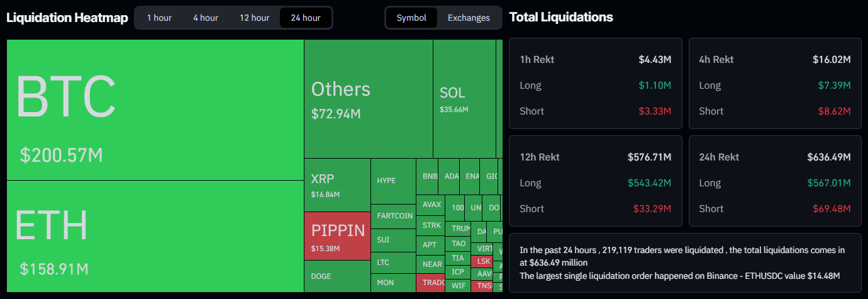Image resolution: width=868 pixels, height=299 pixels.
Task: Click the 4h Rekt card
Action: pos(775,84)
